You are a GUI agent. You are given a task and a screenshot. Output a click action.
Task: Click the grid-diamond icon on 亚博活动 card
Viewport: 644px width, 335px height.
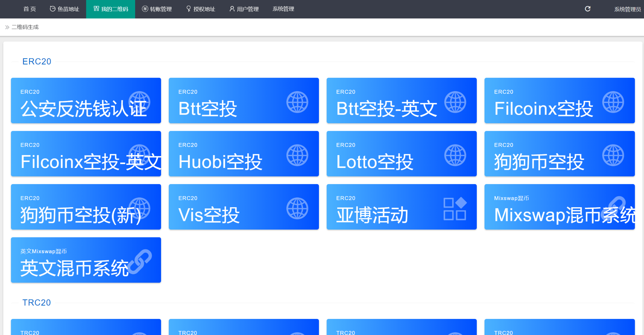point(455,208)
